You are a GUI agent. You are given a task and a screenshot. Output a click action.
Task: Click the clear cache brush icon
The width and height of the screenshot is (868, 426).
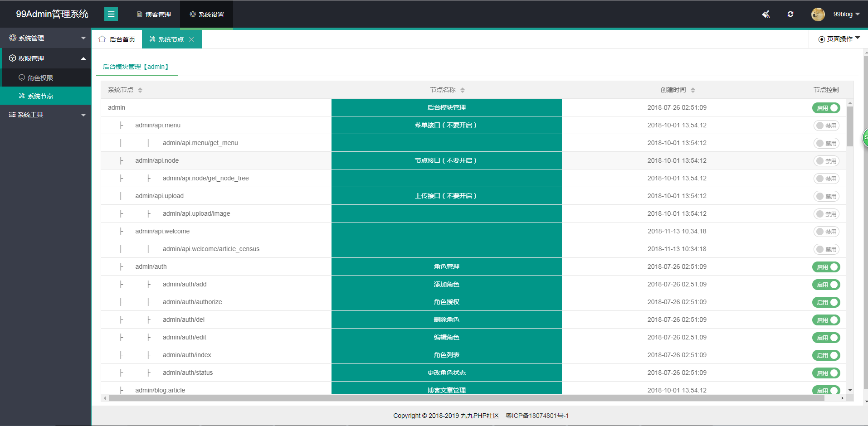(x=766, y=14)
